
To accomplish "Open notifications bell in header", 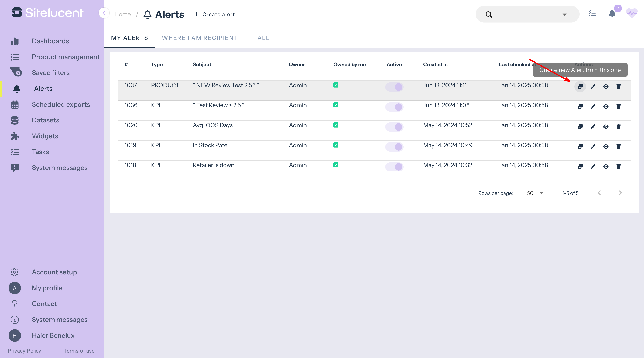I will (x=612, y=13).
